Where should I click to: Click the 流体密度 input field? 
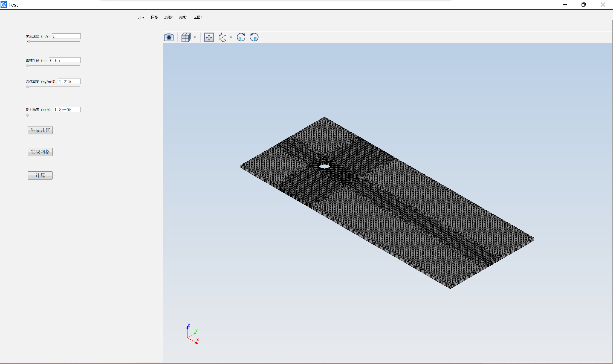69,82
